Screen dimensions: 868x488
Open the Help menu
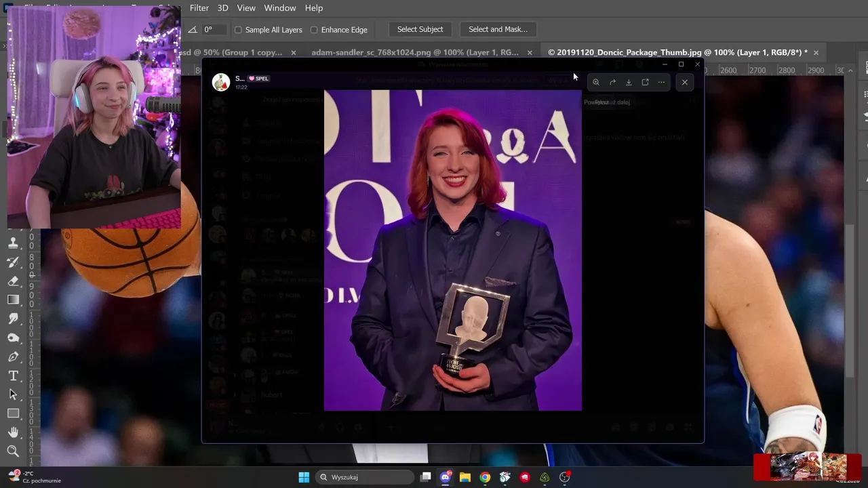(314, 8)
